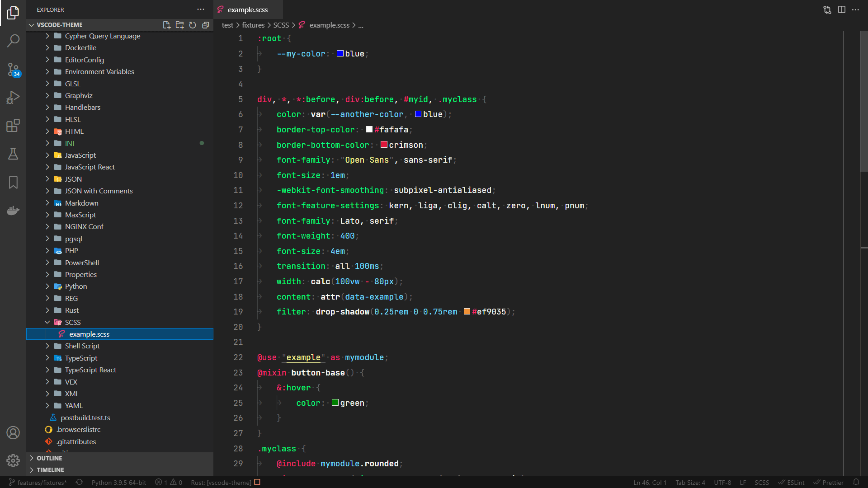
Task: Refresh the explorer file tree
Action: [193, 25]
